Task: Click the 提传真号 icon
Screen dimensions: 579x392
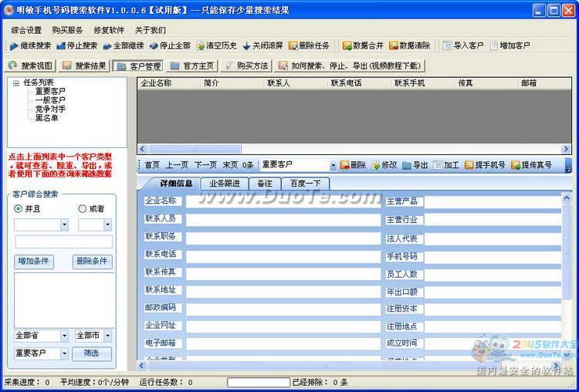Action: [516, 165]
